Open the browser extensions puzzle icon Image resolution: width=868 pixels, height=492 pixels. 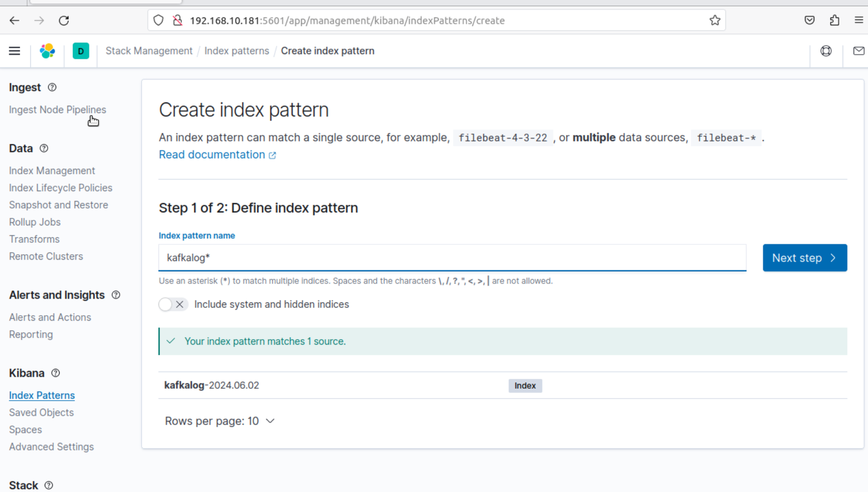point(834,20)
